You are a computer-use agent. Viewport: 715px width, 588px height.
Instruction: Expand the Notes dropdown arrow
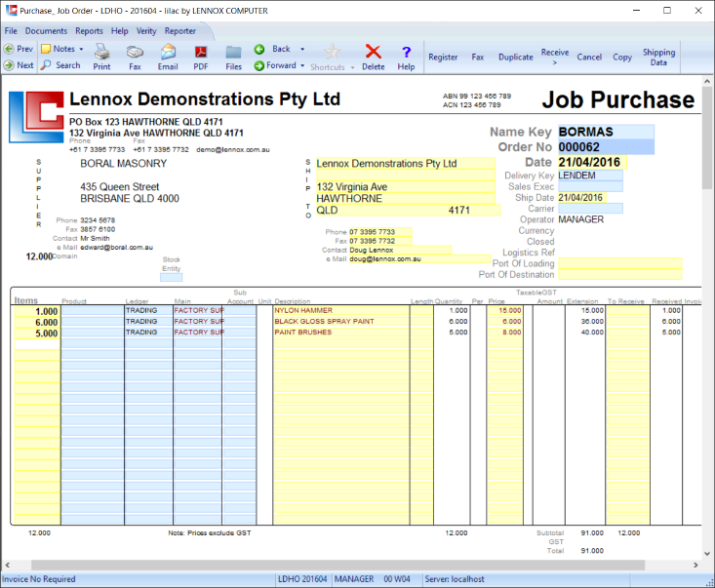pyautogui.click(x=81, y=49)
